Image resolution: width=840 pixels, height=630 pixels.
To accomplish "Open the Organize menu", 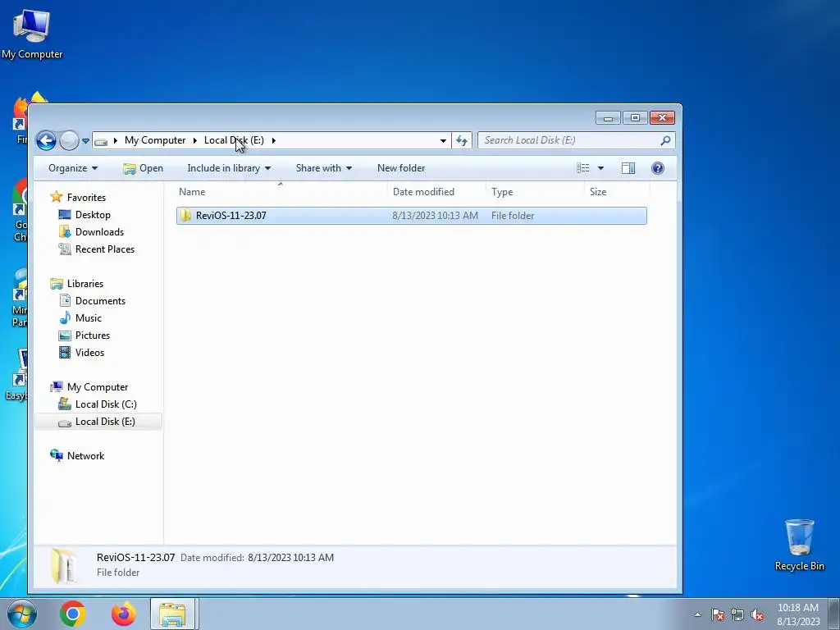I will (x=73, y=168).
